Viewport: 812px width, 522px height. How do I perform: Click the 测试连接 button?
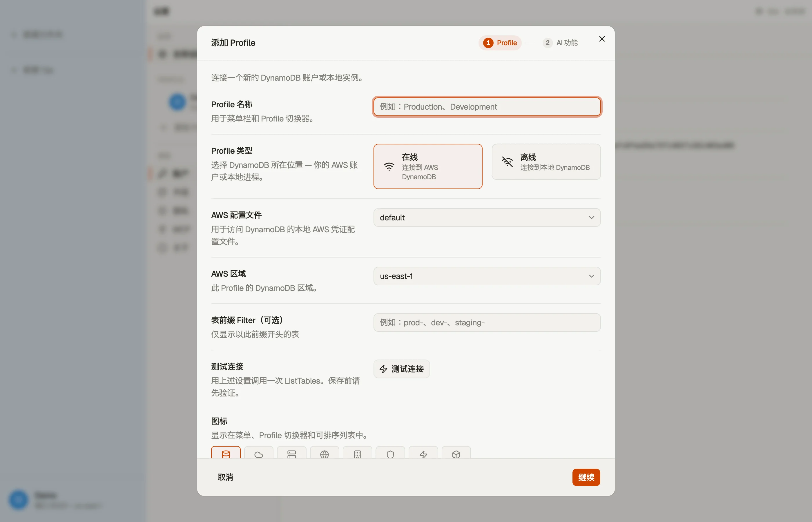(401, 369)
